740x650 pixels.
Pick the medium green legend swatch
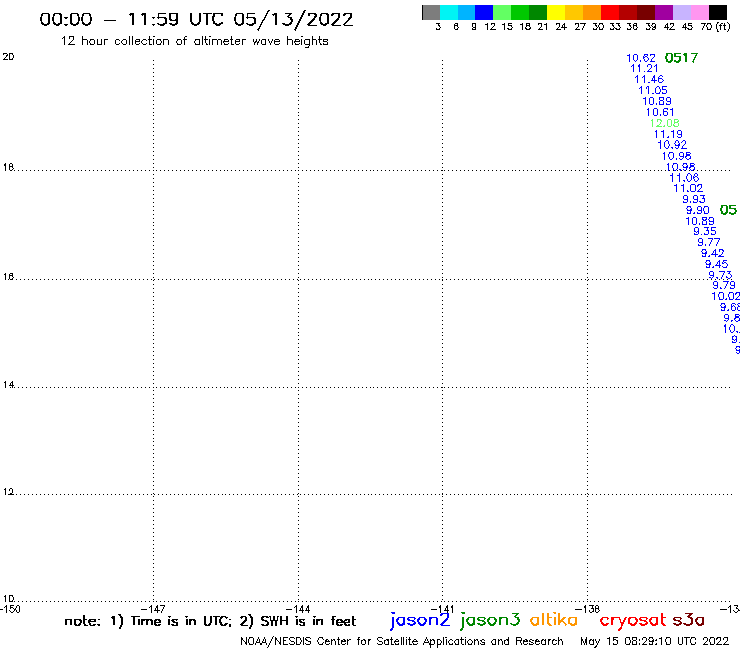tap(521, 12)
